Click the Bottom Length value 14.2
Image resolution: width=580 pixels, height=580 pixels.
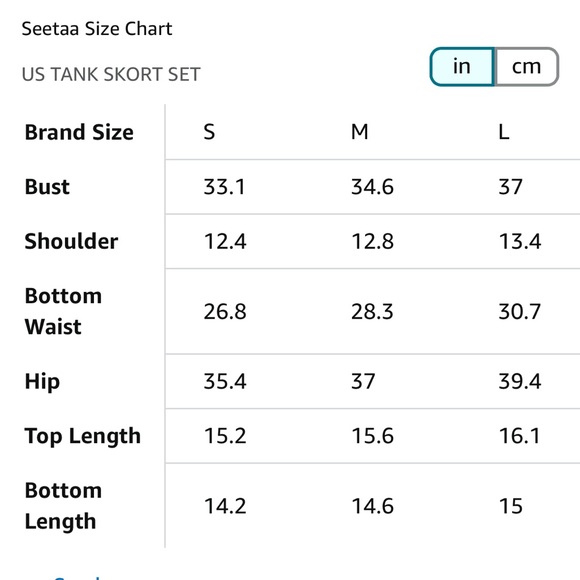click(225, 506)
